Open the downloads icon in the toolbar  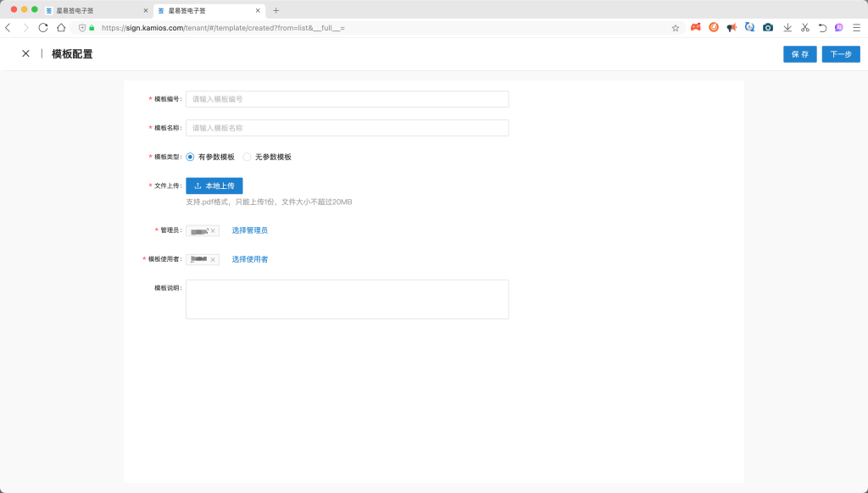tap(787, 28)
